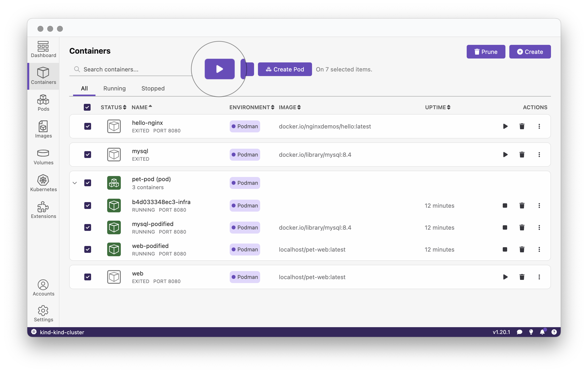Collapse the pet-pod container group
This screenshot has width=588, height=373.
[75, 183]
